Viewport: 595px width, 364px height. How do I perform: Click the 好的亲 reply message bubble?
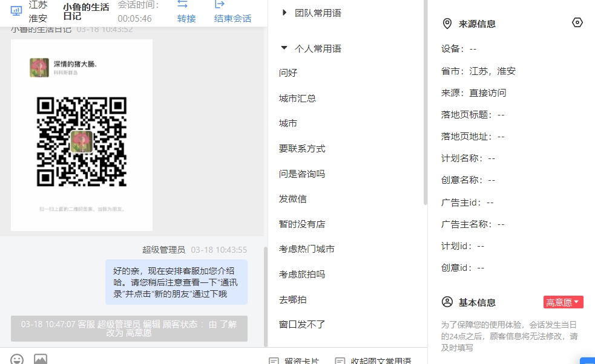pos(177,282)
